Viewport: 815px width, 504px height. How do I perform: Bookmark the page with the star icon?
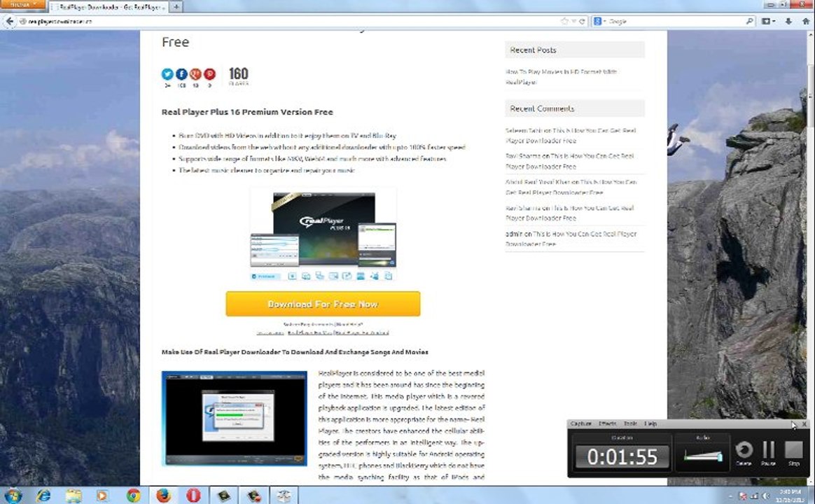pos(565,21)
